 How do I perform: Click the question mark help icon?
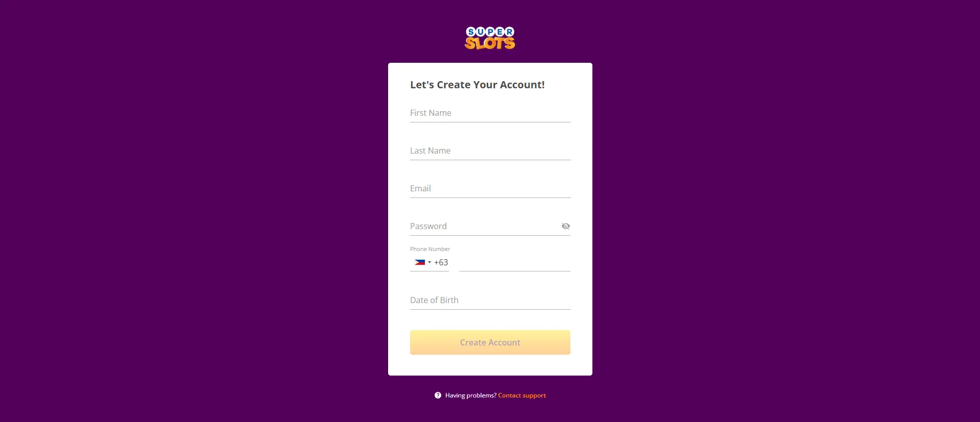pos(437,395)
